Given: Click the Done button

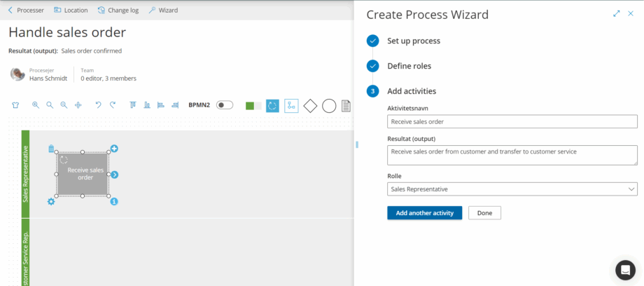Looking at the screenshot, I should (484, 213).
